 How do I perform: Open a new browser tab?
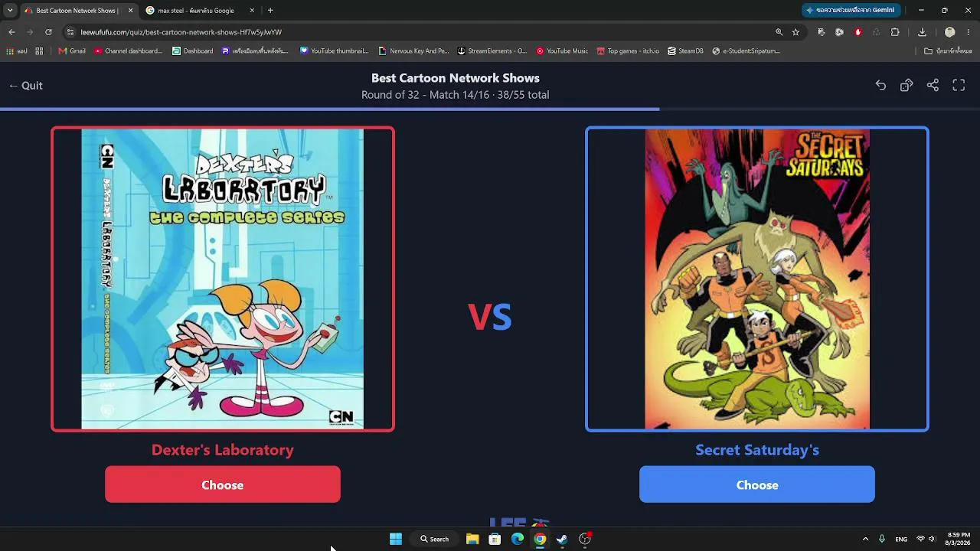[270, 11]
